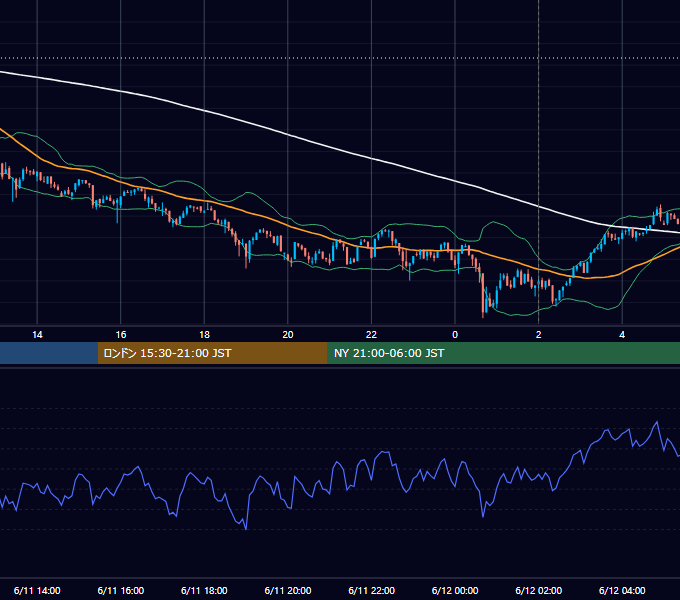Image resolution: width=680 pixels, height=600 pixels.
Task: Click the hour label 16 on chart axis
Action: (x=121, y=335)
